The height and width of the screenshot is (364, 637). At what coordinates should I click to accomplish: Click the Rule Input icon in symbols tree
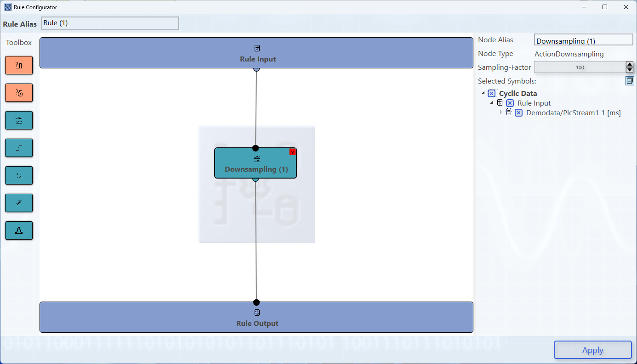[500, 103]
